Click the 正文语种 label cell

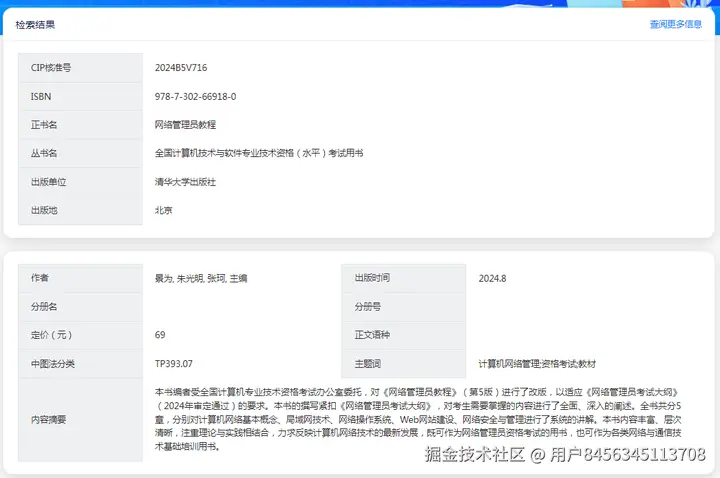[404, 335]
